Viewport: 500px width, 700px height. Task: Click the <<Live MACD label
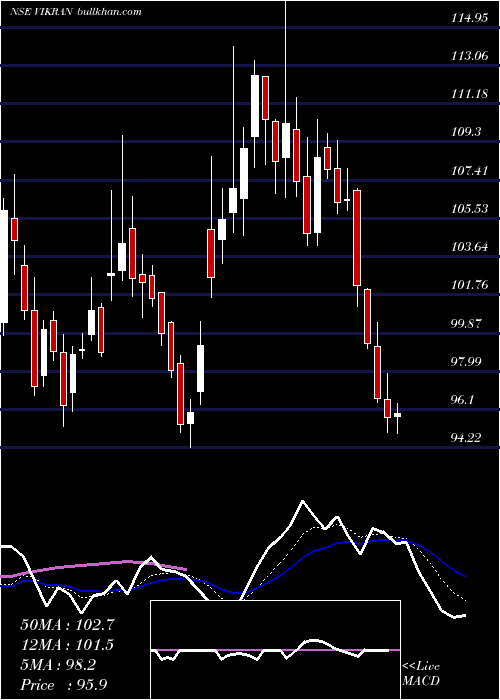click(421, 673)
